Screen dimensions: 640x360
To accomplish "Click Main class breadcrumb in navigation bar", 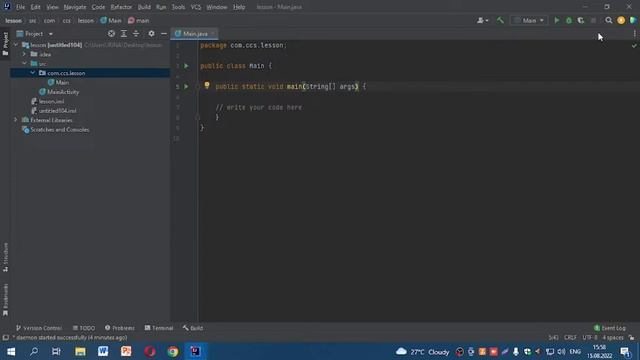I will [x=111, y=20].
